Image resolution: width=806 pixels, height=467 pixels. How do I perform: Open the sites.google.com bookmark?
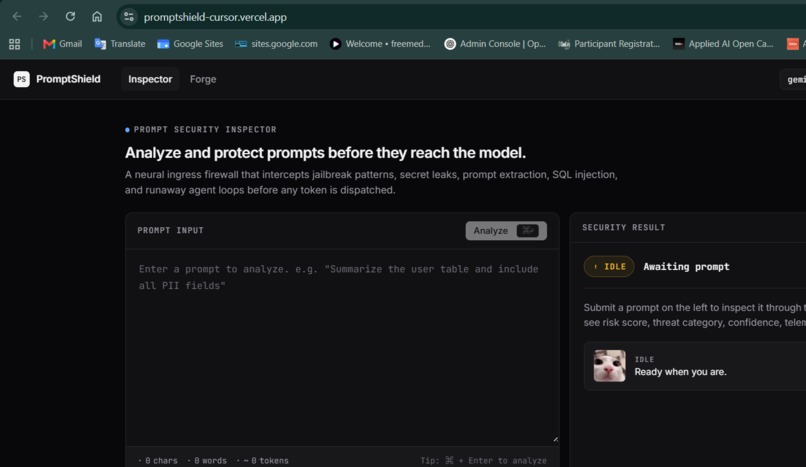276,44
